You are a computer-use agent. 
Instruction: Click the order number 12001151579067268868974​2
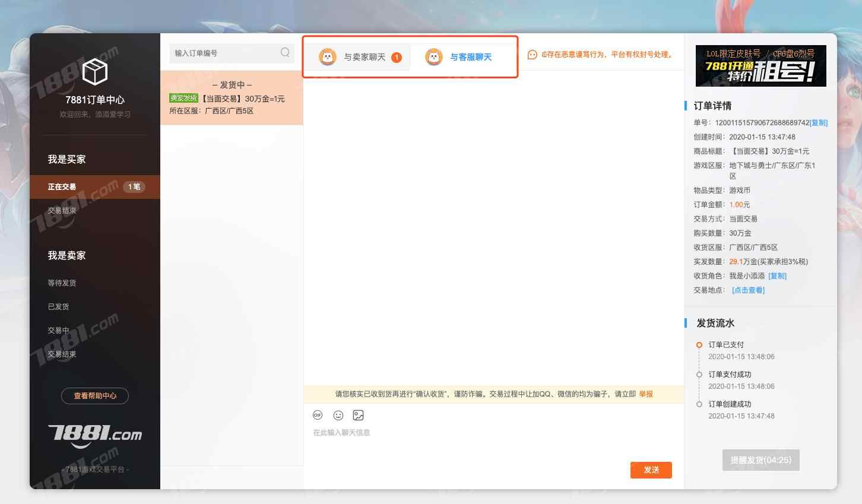[762, 123]
